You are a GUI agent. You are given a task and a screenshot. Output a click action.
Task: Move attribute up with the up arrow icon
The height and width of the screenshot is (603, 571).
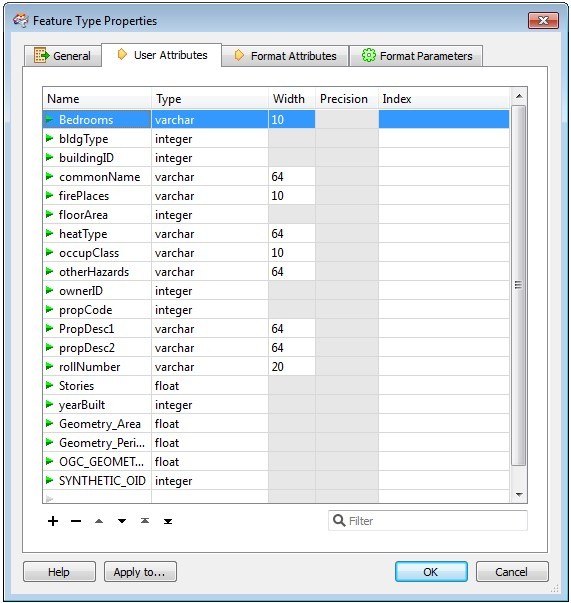click(x=99, y=521)
